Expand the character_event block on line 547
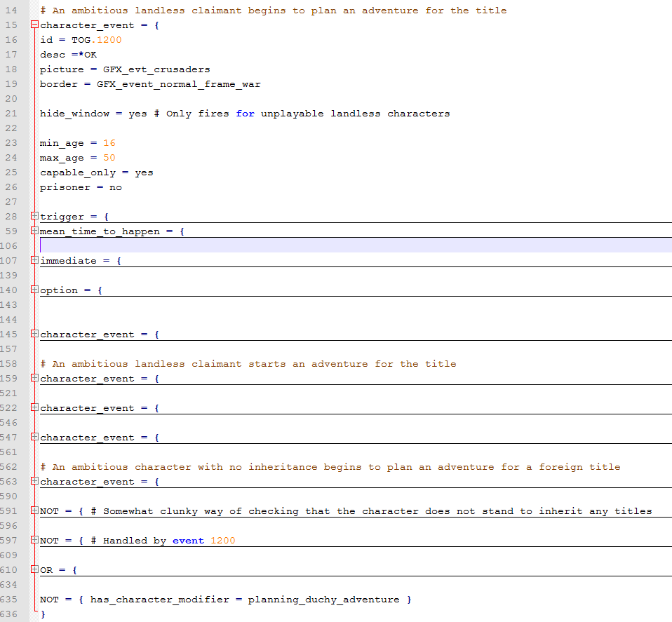 34,438
